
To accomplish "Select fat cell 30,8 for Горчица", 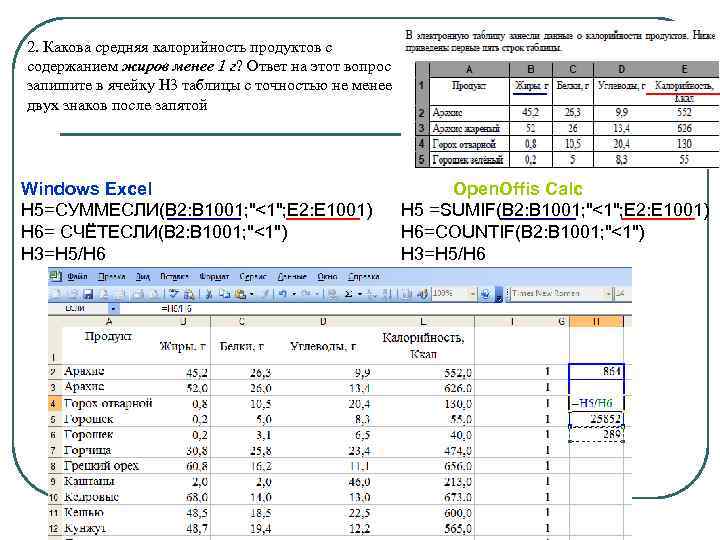I will point(183,450).
